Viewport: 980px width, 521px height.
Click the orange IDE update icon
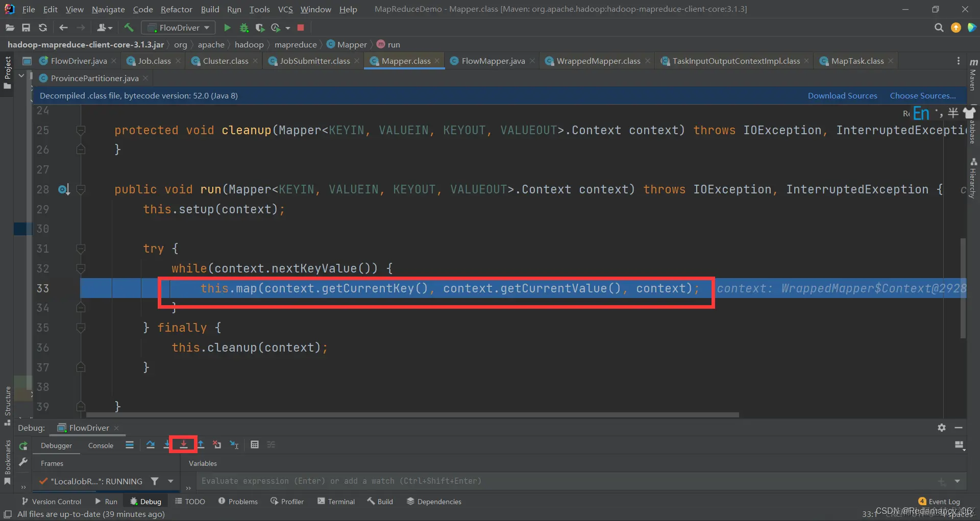pyautogui.click(x=956, y=28)
